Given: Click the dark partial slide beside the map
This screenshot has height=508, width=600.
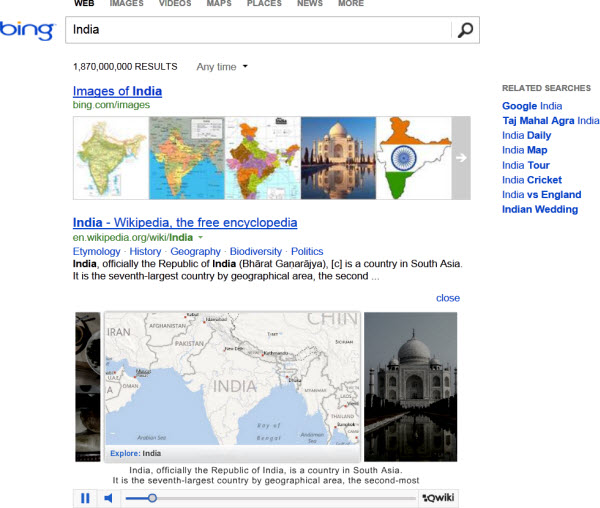Looking at the screenshot, I should pyautogui.click(x=88, y=387).
